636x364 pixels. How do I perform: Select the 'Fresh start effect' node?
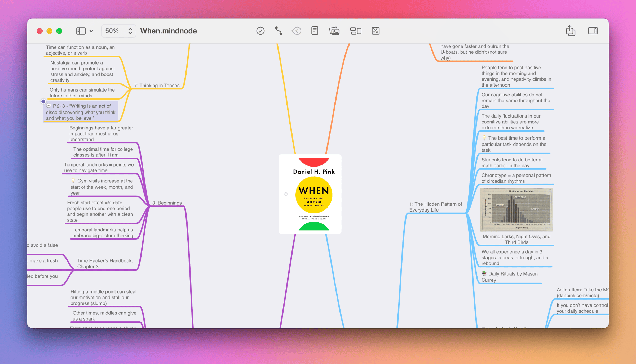coord(100,211)
